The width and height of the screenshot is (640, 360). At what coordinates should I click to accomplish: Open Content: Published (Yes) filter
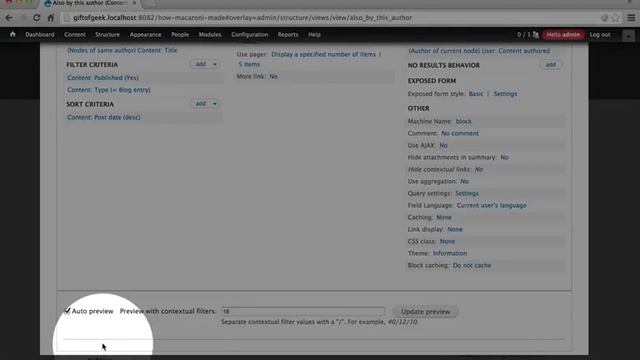(x=103, y=78)
